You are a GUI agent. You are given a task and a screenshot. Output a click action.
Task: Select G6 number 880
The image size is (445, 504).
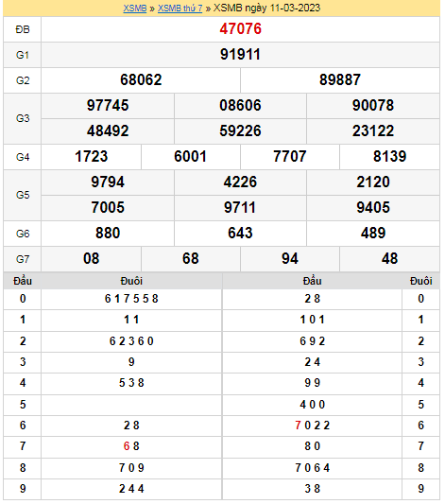(108, 233)
